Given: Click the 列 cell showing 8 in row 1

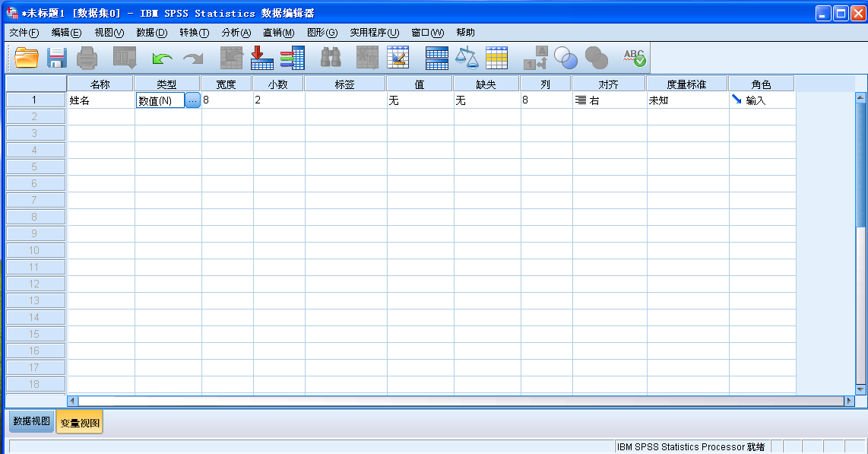Looking at the screenshot, I should click(546, 100).
